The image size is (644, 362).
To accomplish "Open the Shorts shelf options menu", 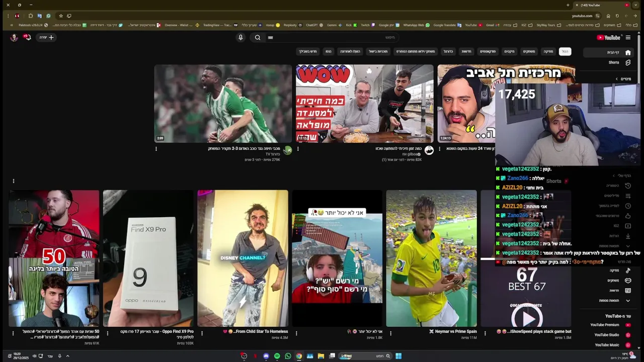I will pos(14,181).
